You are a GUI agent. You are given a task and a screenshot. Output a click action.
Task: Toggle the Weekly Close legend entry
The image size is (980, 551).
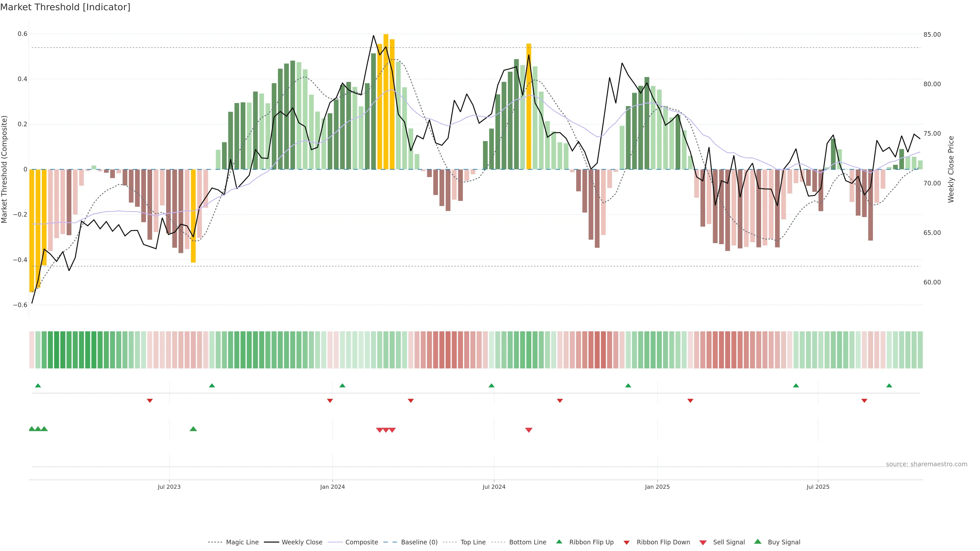click(302, 542)
